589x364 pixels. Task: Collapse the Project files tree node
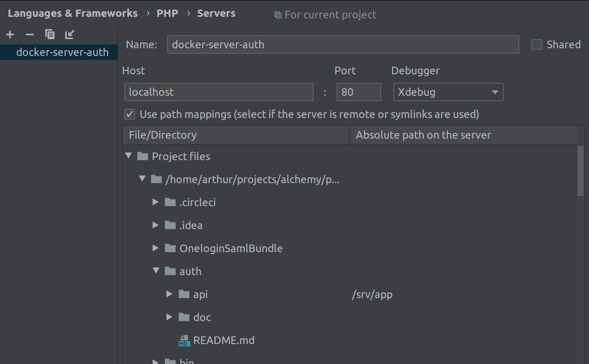[128, 156]
